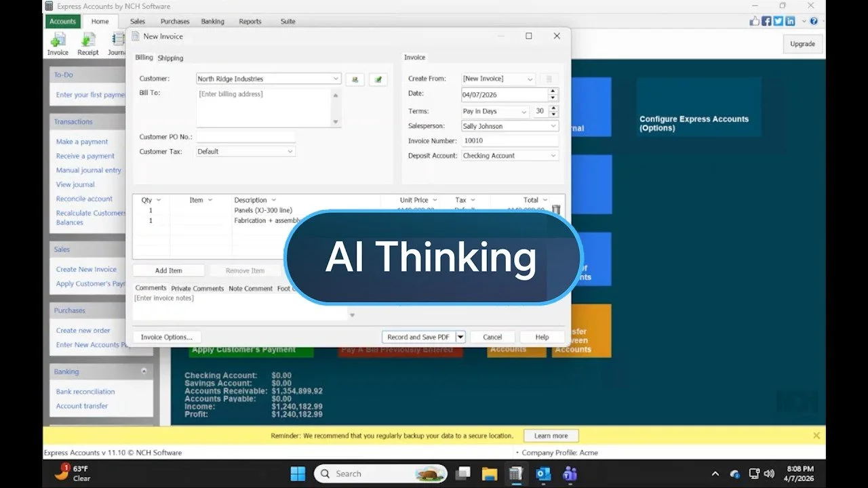Screen dimensions: 868x488
Task: Collapse the Banking sidebar section
Action: click(144, 371)
